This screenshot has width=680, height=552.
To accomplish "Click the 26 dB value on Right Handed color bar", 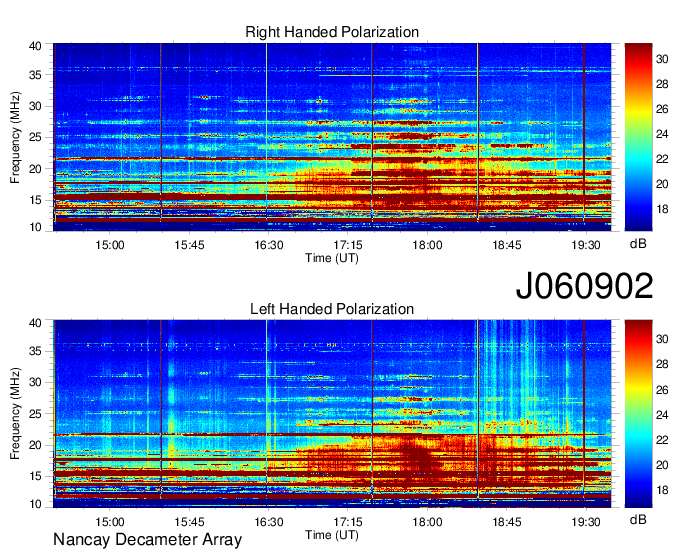I will coord(662,109).
